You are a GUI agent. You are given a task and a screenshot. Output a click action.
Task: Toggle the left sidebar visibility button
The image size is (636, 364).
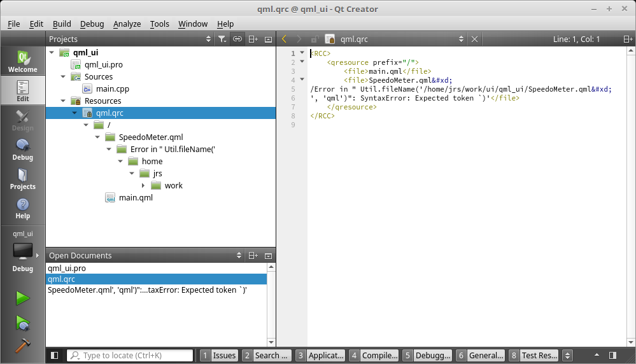[x=55, y=355]
